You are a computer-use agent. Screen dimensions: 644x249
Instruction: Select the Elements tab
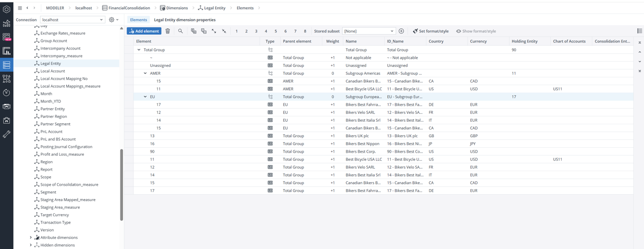tap(138, 20)
